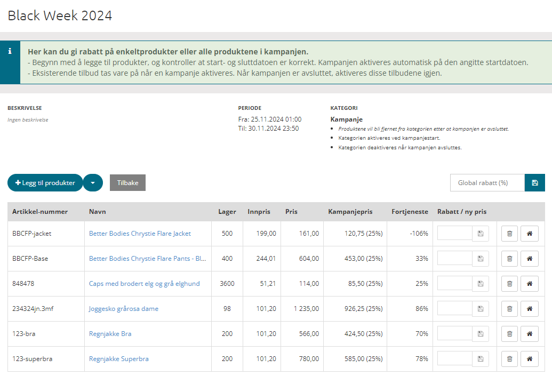Remove Regnjakke Superbra using trash icon

pyautogui.click(x=509, y=359)
